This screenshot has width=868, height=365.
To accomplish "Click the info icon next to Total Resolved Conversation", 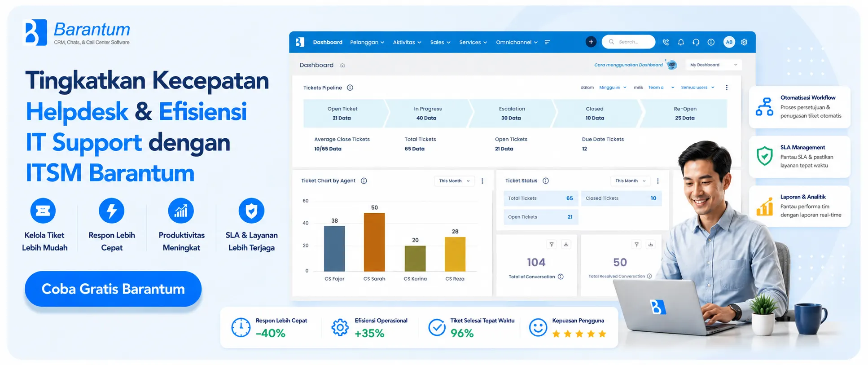I will 649,276.
